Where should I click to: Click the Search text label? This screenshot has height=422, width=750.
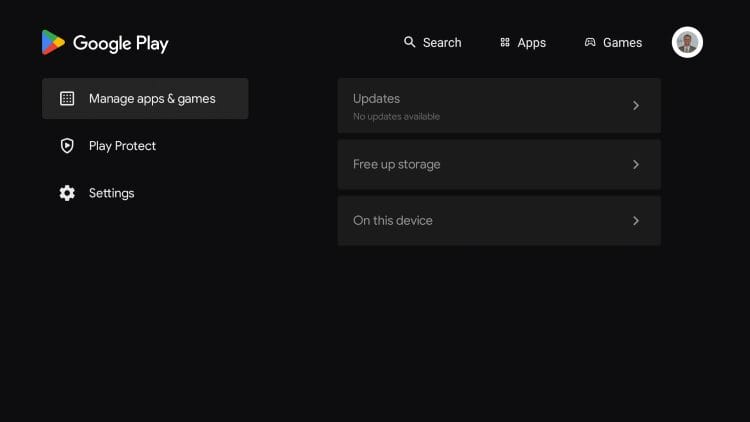tap(442, 43)
